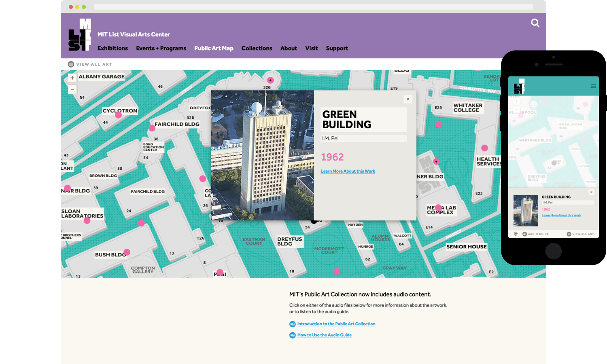Tap the Audio Guide speaker on phone
The height and width of the screenshot is (364, 607).
pos(524,234)
